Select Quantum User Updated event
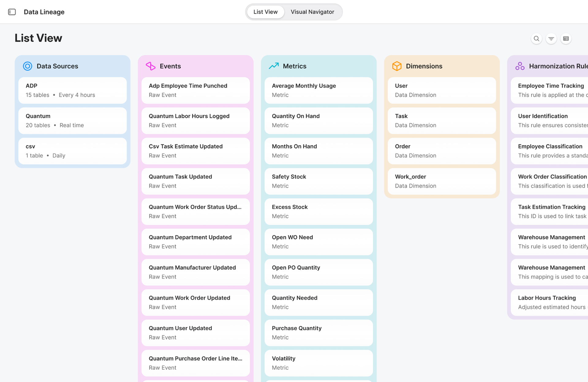 (x=196, y=333)
